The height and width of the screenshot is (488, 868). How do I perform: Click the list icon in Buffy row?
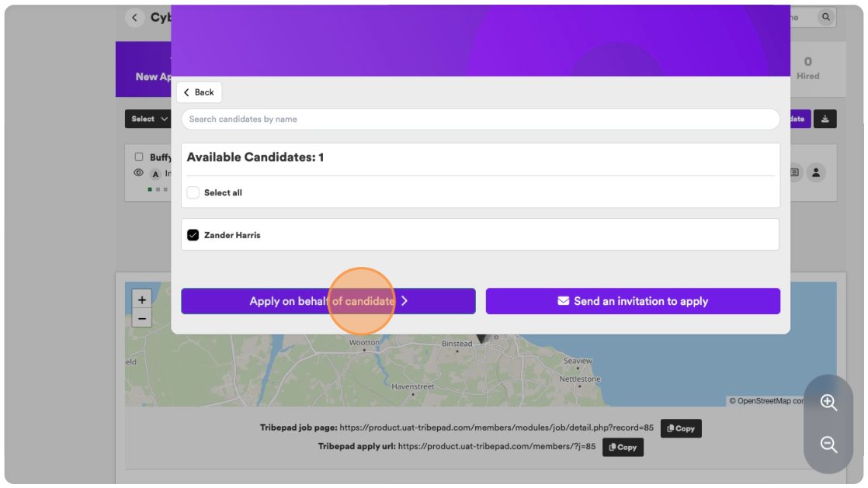coord(794,173)
